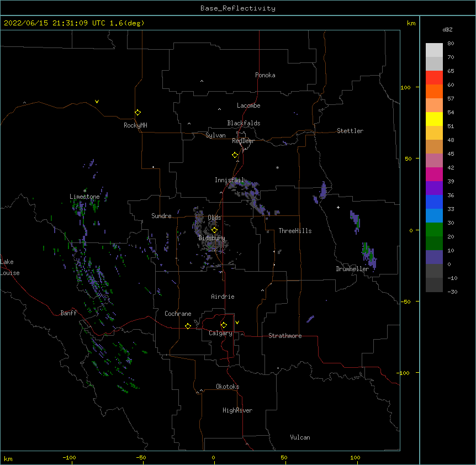This screenshot has height=465, width=476.
Task: Click the Sundre label
Action: coord(161,216)
